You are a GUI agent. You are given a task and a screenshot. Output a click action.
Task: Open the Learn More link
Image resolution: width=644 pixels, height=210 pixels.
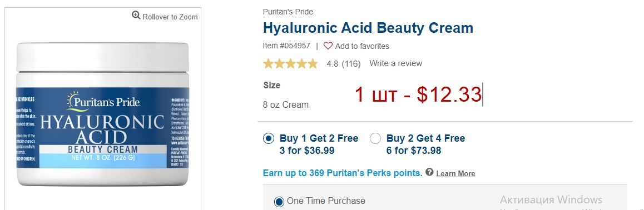click(x=455, y=173)
